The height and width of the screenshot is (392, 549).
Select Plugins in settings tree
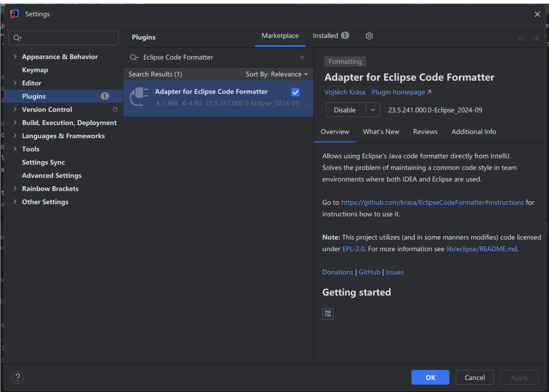pos(63,96)
